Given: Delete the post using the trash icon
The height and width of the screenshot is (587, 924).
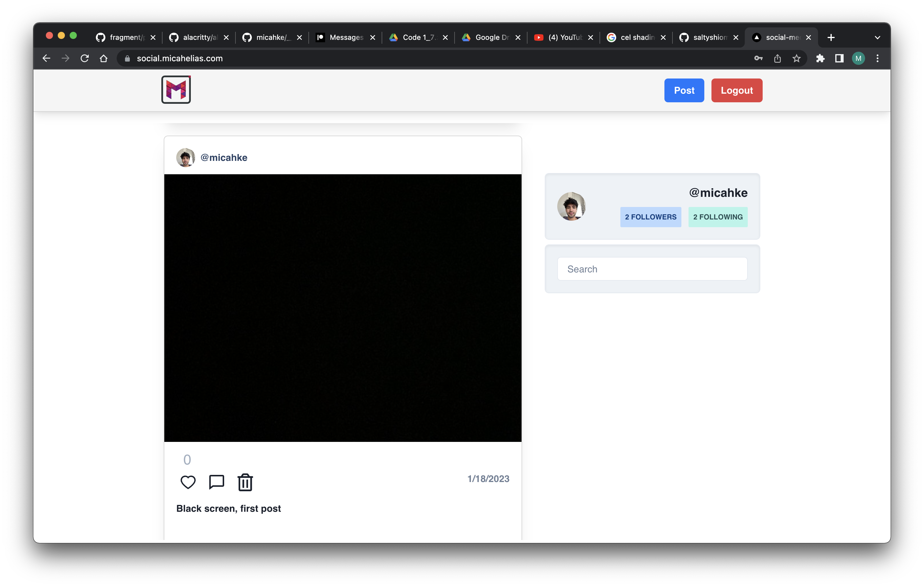Looking at the screenshot, I should coord(245,482).
